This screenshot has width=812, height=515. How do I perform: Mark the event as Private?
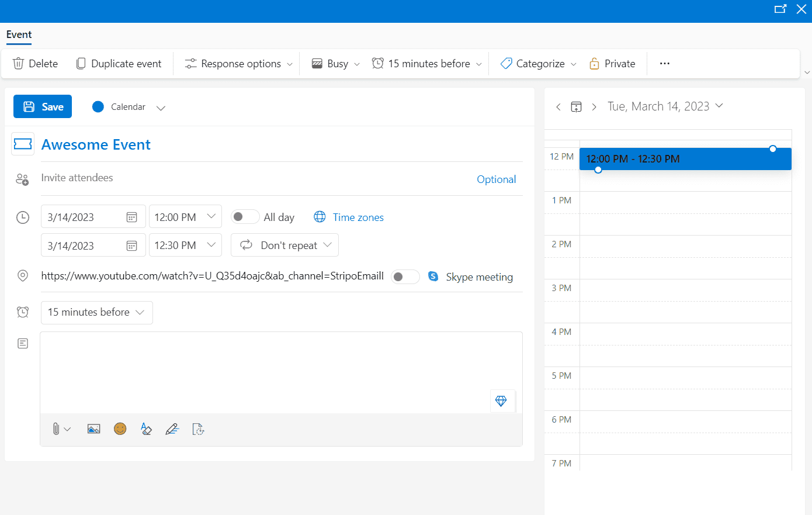pos(612,63)
